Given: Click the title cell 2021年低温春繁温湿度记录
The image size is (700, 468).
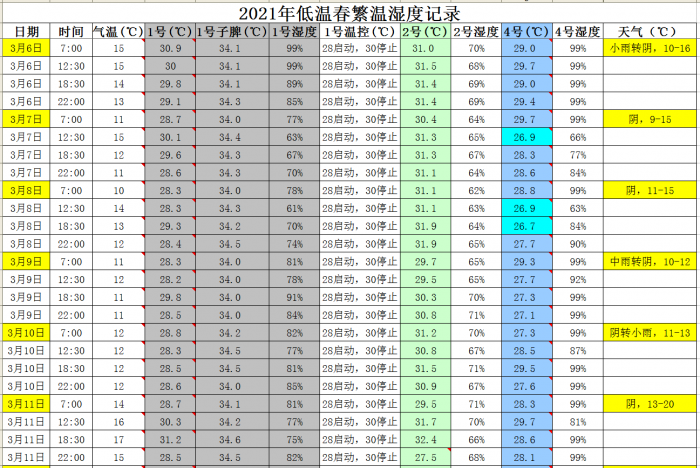Looking at the screenshot, I should click(350, 13).
